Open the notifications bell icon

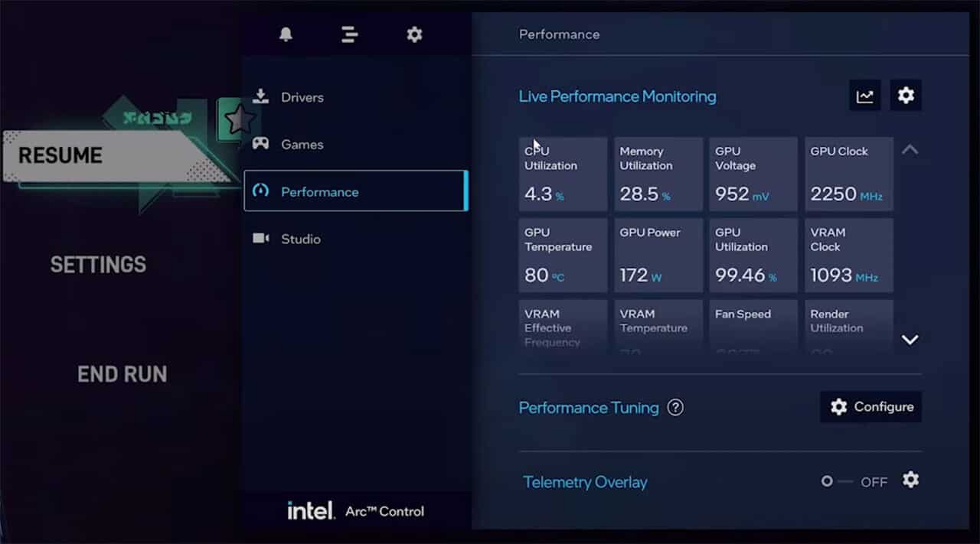coord(286,34)
